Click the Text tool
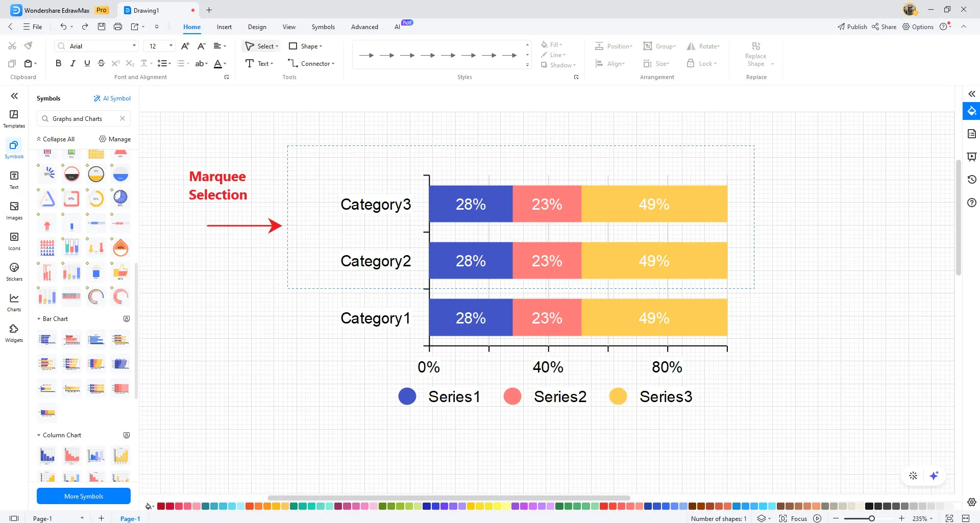 pos(259,64)
